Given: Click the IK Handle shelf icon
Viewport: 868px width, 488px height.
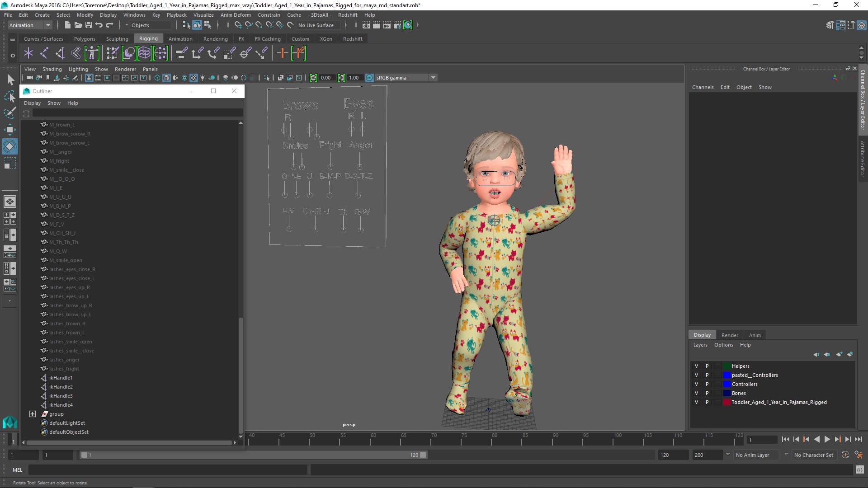Looking at the screenshot, I should [60, 53].
